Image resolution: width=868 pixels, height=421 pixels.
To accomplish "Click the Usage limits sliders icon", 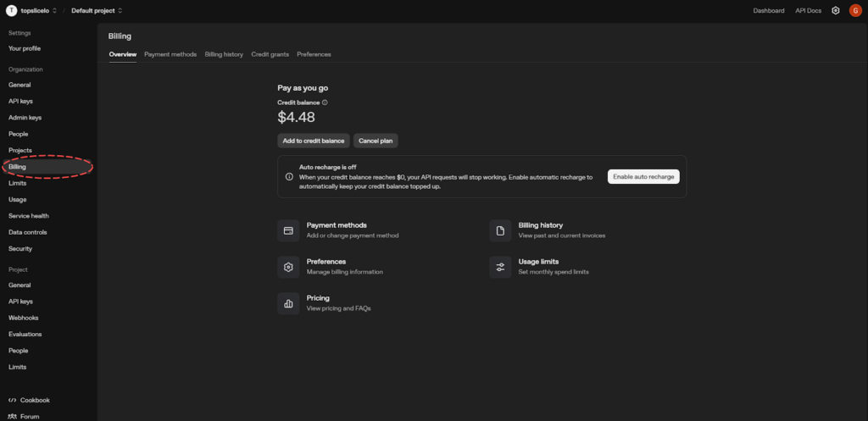I will coord(500,267).
